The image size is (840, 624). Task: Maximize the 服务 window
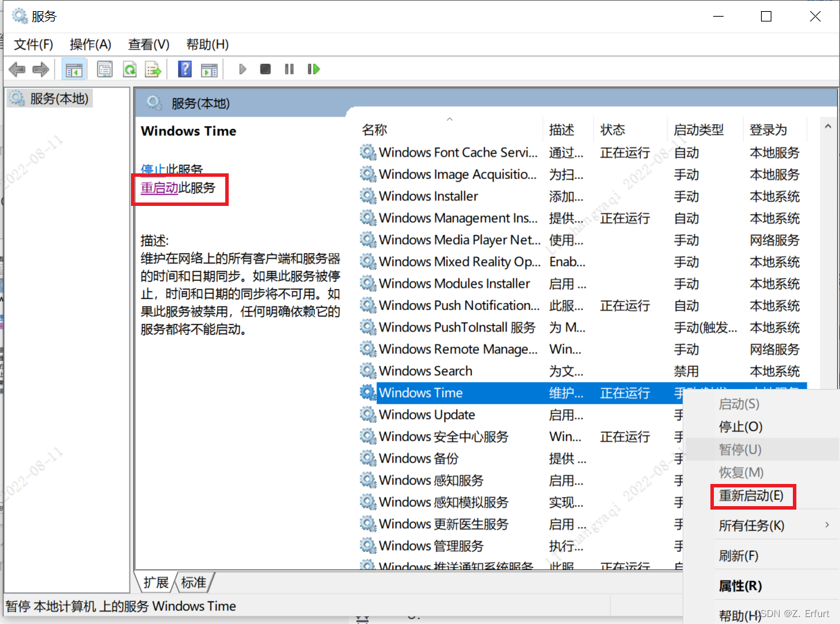tap(766, 16)
